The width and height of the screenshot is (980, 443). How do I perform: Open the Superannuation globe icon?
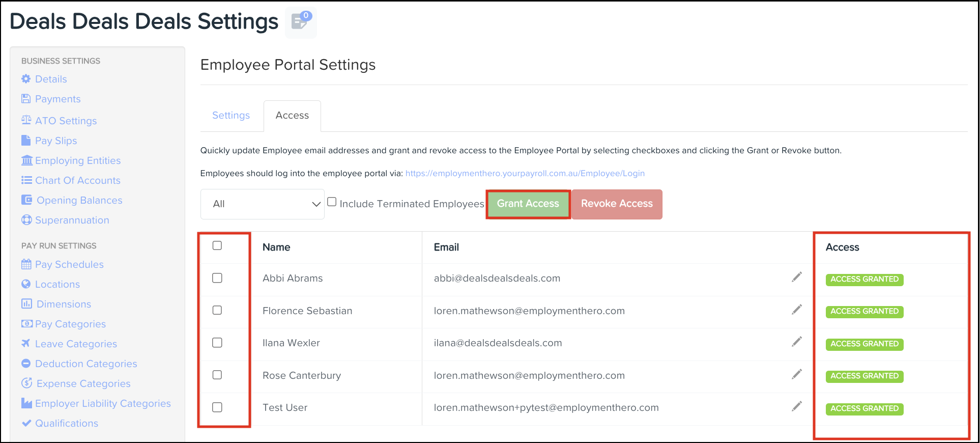pyautogui.click(x=26, y=220)
